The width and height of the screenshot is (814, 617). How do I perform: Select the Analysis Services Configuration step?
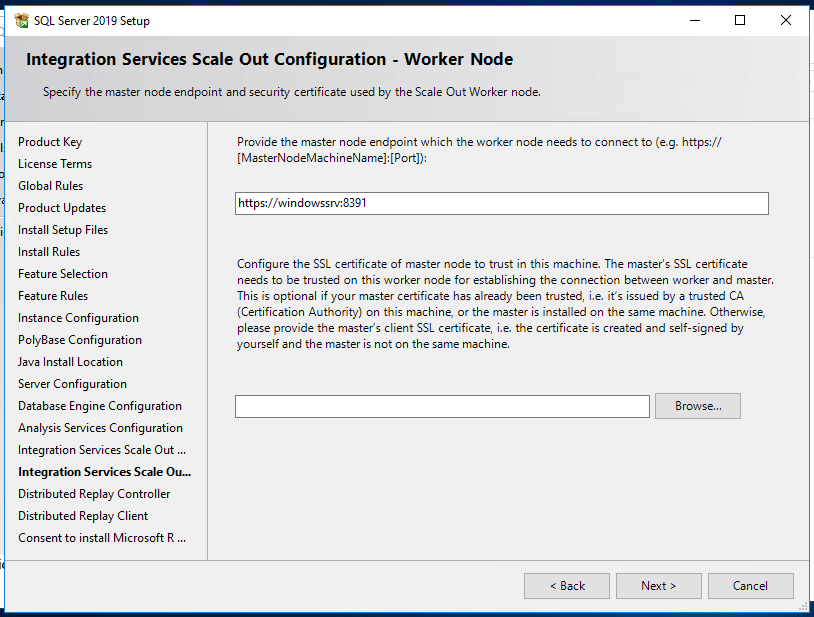click(100, 428)
